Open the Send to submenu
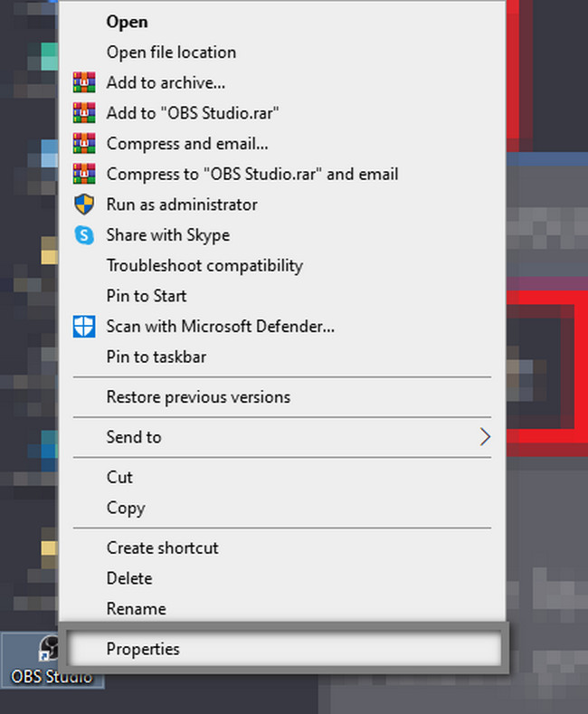The width and height of the screenshot is (588, 714). 282,438
